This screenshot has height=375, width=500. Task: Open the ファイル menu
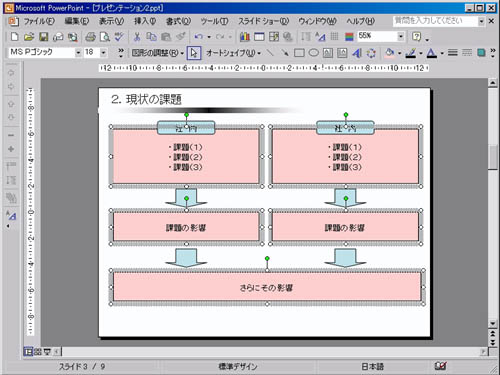(39, 21)
